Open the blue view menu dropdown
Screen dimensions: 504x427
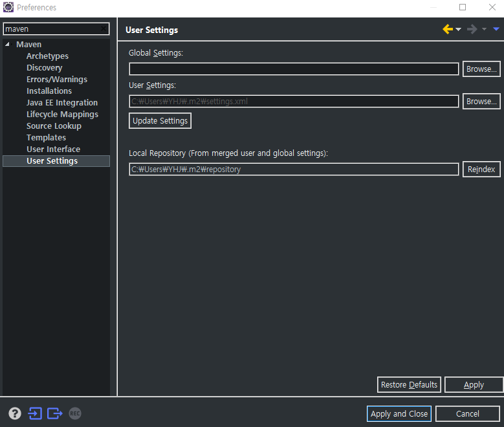[x=496, y=29]
